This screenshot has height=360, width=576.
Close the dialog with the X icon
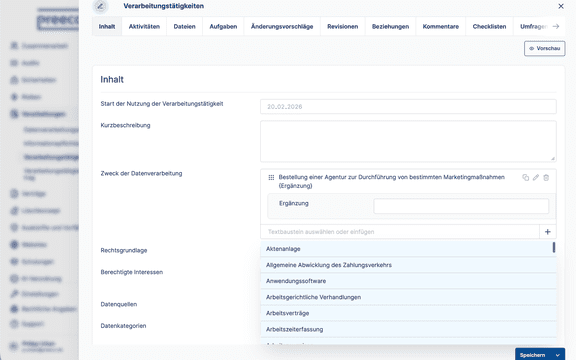(x=561, y=6)
